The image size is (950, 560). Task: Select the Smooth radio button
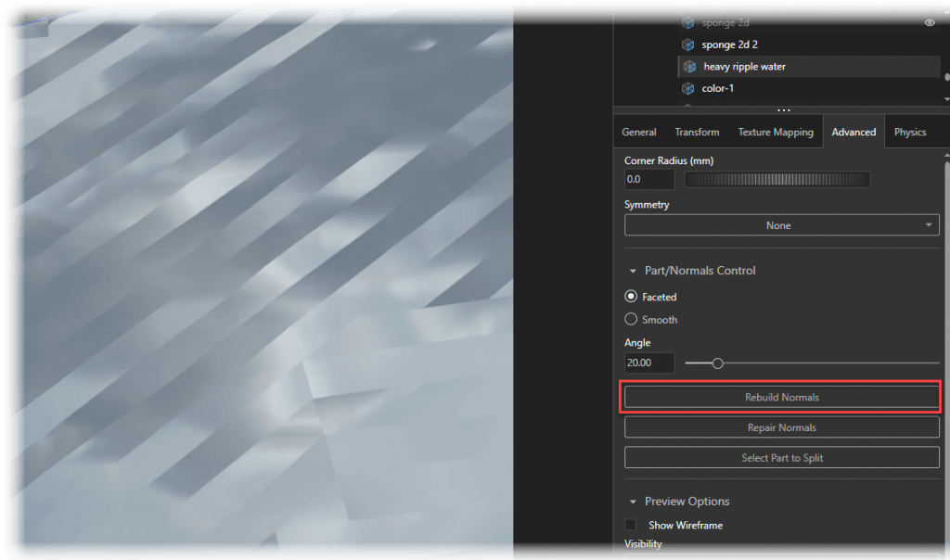[631, 319]
